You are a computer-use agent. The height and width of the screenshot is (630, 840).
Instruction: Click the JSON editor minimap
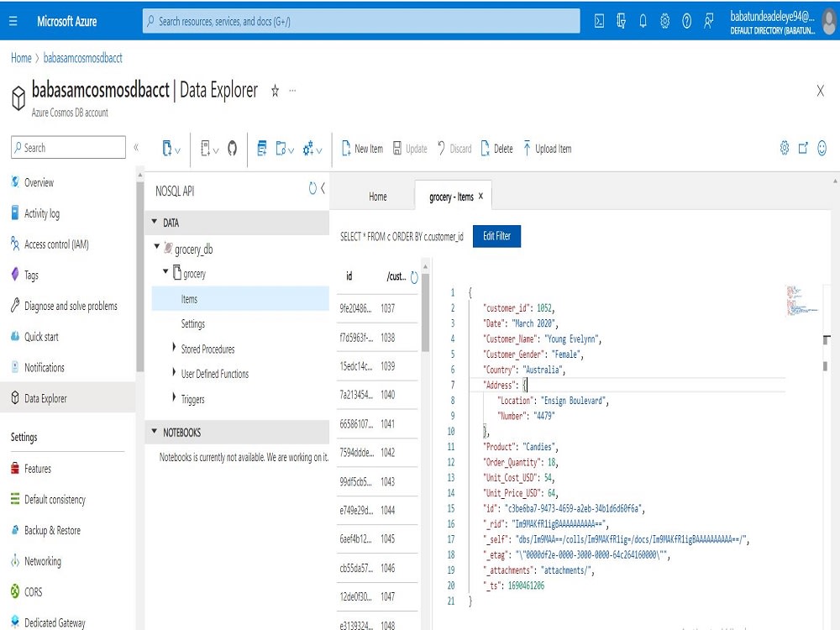tap(802, 301)
